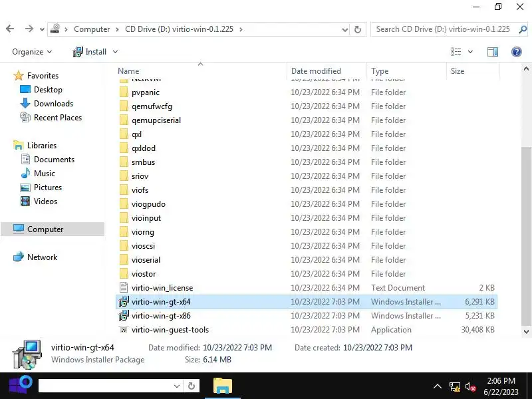The height and width of the screenshot is (399, 532).
Task: Toggle the preview pane icon
Action: click(493, 52)
